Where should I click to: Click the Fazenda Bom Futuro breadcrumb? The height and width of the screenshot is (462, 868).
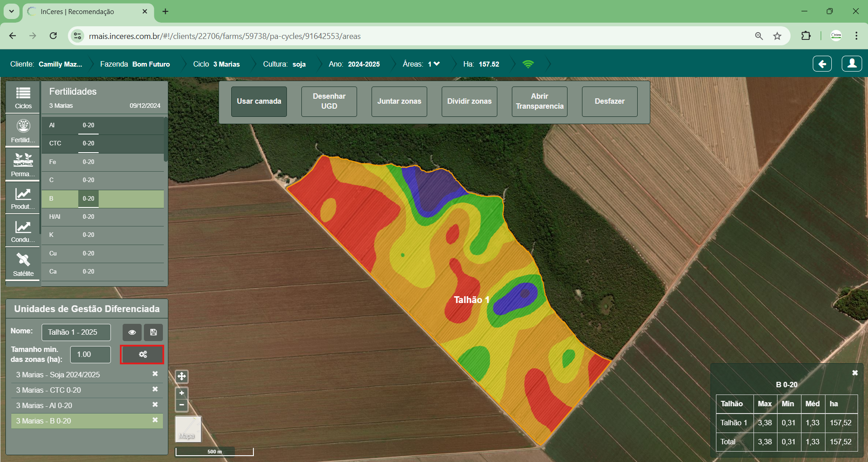135,64
